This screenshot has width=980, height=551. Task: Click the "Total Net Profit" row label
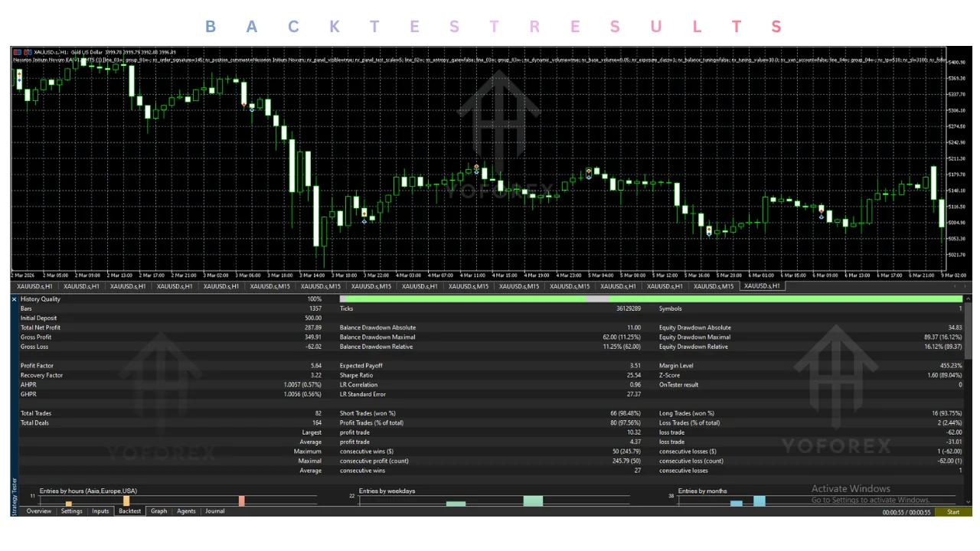tap(41, 328)
